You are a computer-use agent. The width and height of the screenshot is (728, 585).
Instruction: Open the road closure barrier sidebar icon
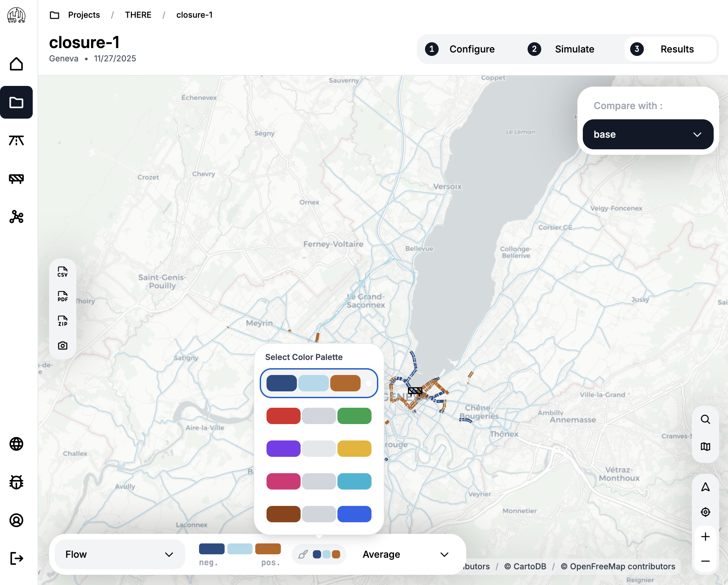pyautogui.click(x=16, y=179)
